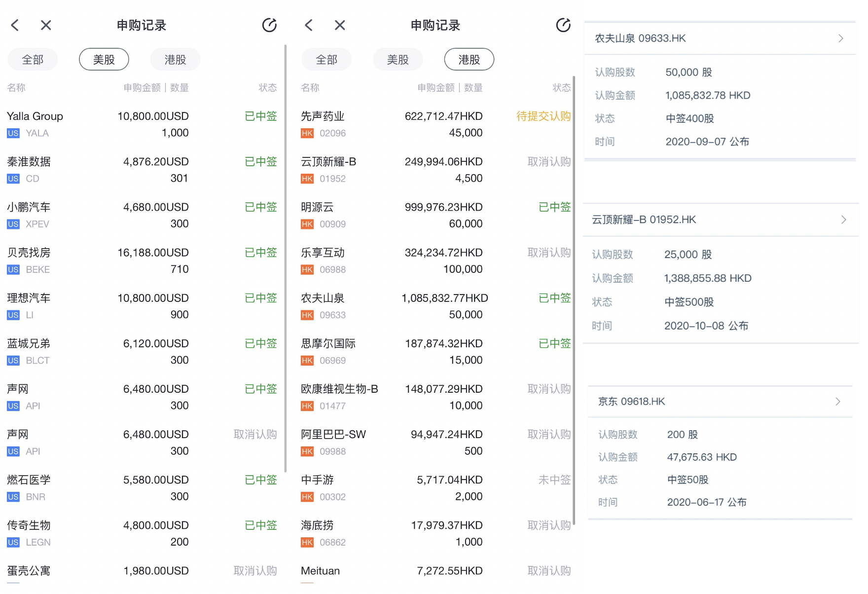
Task: Click 已中签 status for 贝壳找房
Action: [261, 253]
